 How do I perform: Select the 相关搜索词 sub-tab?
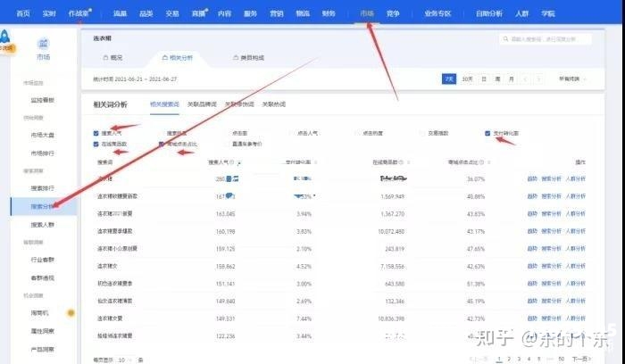pyautogui.click(x=164, y=104)
